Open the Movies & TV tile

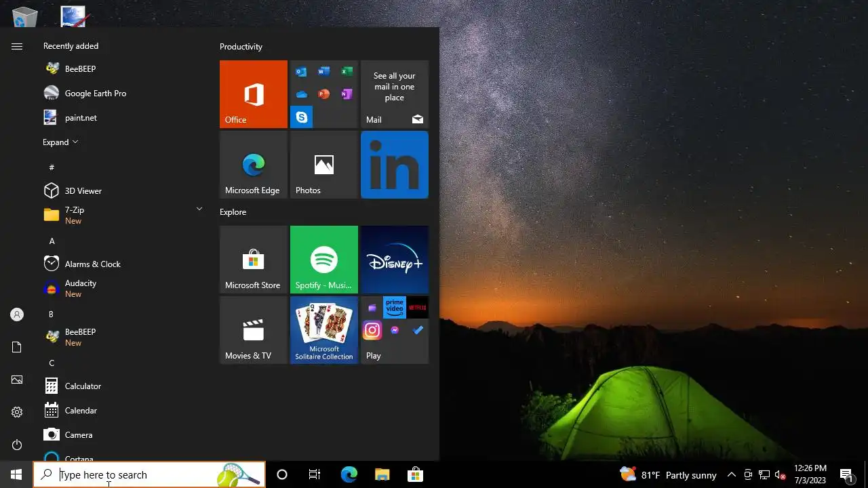pyautogui.click(x=254, y=330)
